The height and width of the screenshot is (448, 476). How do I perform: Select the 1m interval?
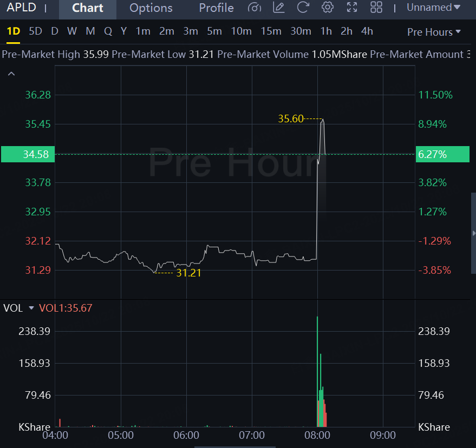(143, 31)
